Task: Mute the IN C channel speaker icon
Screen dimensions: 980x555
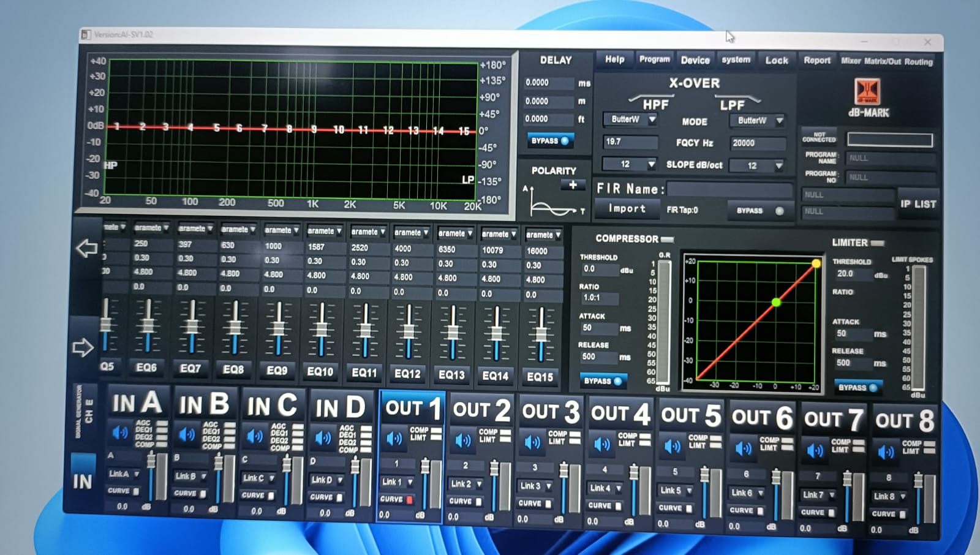Action: [254, 436]
